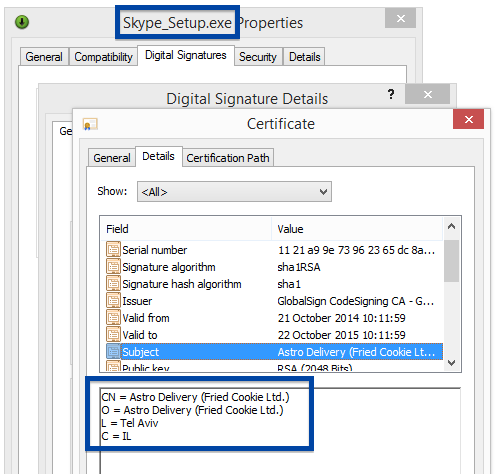The height and width of the screenshot is (474, 502).
Task: Open the Security tab in Properties
Action: pos(258,57)
